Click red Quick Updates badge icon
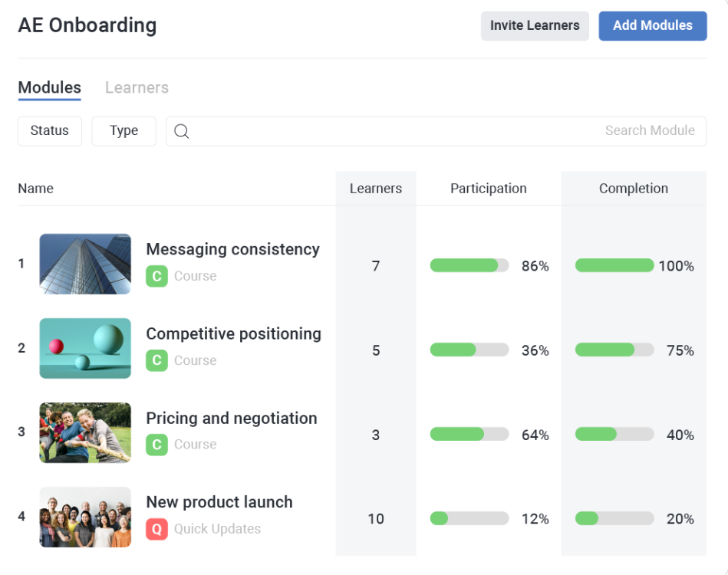This screenshot has width=728, height=575. click(x=156, y=529)
